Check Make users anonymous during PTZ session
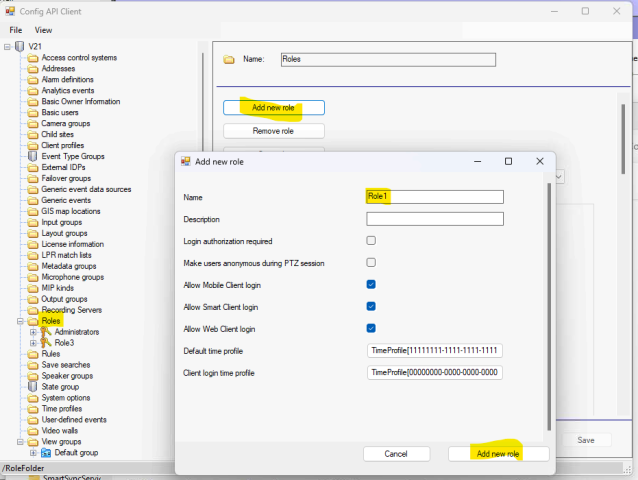Screen dimensions: 638x480 click(x=371, y=263)
